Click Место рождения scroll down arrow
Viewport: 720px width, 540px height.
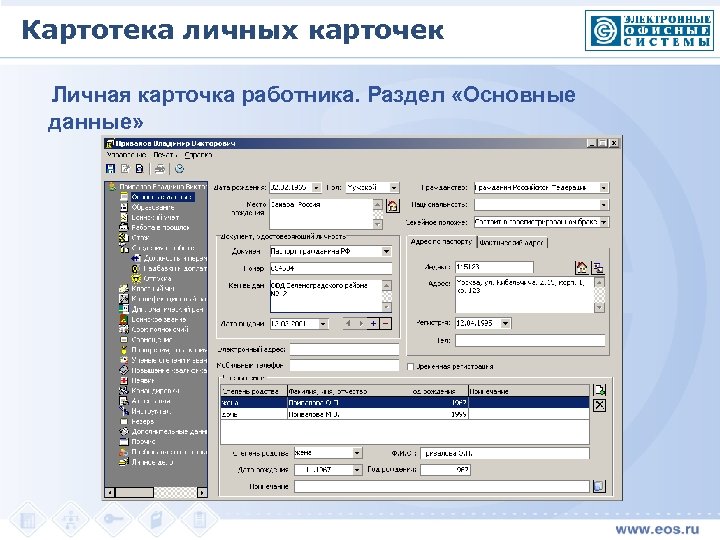click(x=377, y=224)
